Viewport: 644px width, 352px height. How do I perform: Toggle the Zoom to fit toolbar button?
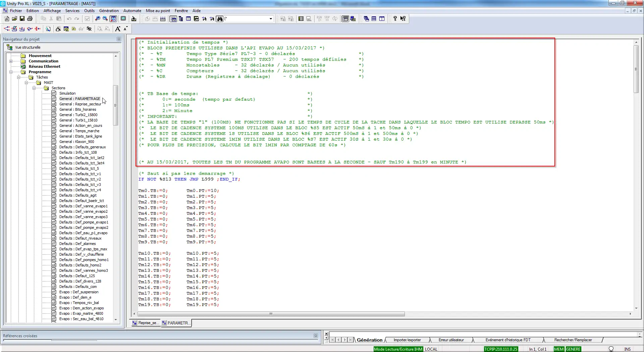tap(113, 19)
